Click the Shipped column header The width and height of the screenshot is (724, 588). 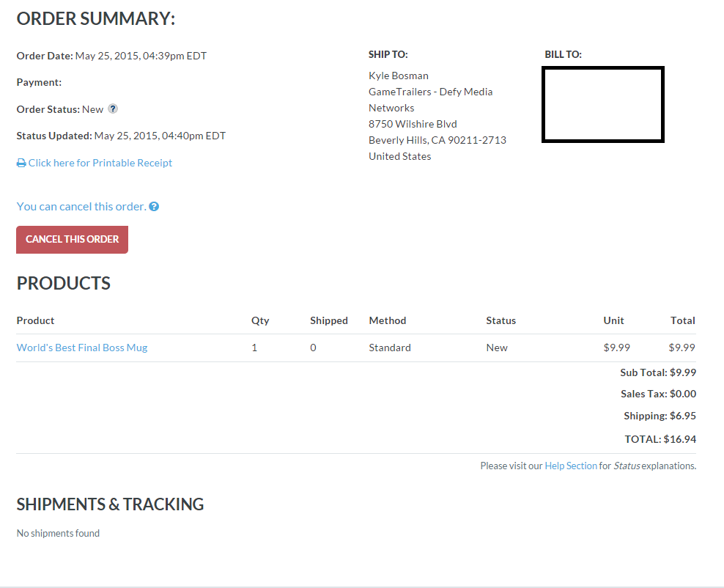pos(329,320)
